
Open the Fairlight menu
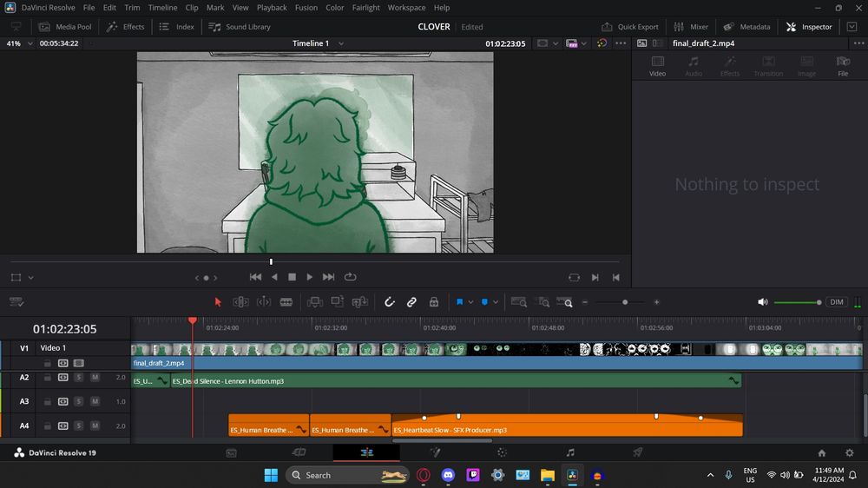(366, 8)
